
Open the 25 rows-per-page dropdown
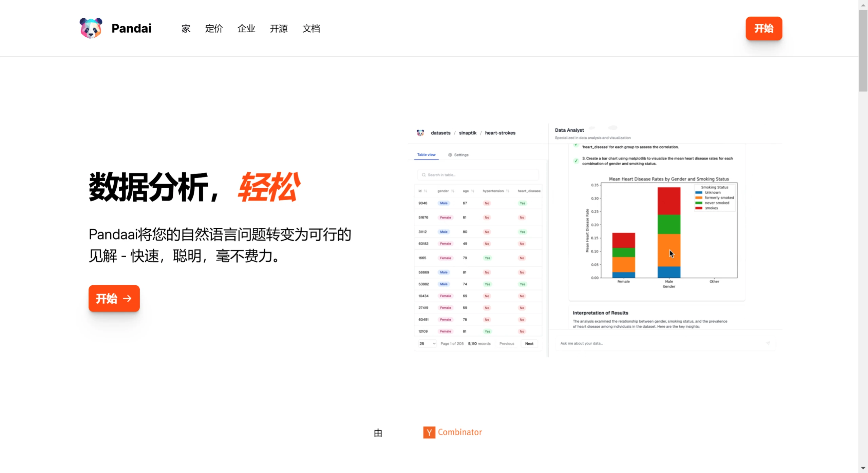coord(427,343)
